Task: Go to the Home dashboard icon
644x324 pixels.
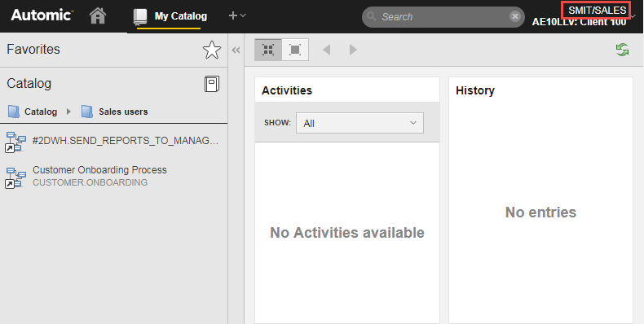Action: [98, 16]
